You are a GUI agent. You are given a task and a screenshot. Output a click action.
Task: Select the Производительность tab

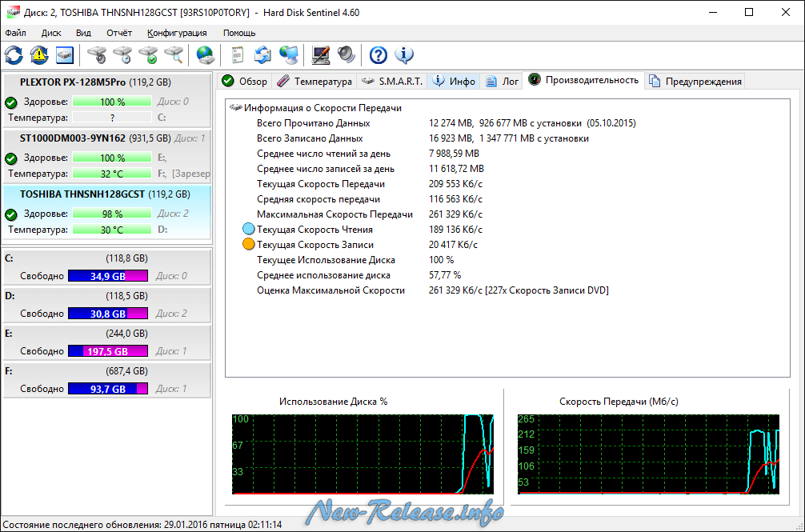[x=583, y=80]
